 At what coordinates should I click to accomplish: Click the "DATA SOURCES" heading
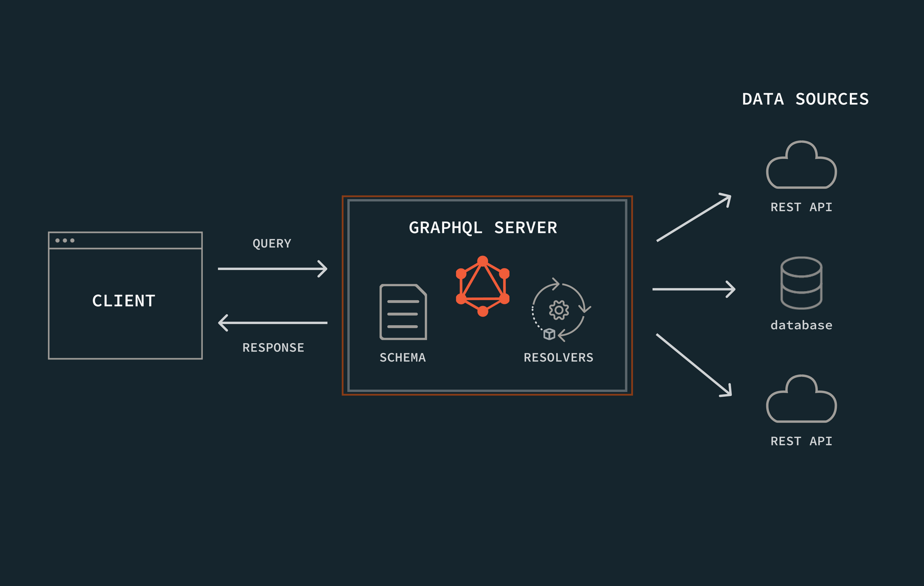tap(806, 99)
